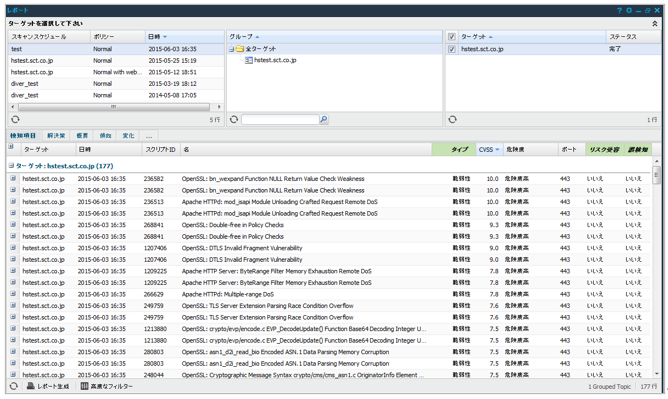Click "177 行" row count in status bar
Screen dimensions: 668x399
(648, 386)
